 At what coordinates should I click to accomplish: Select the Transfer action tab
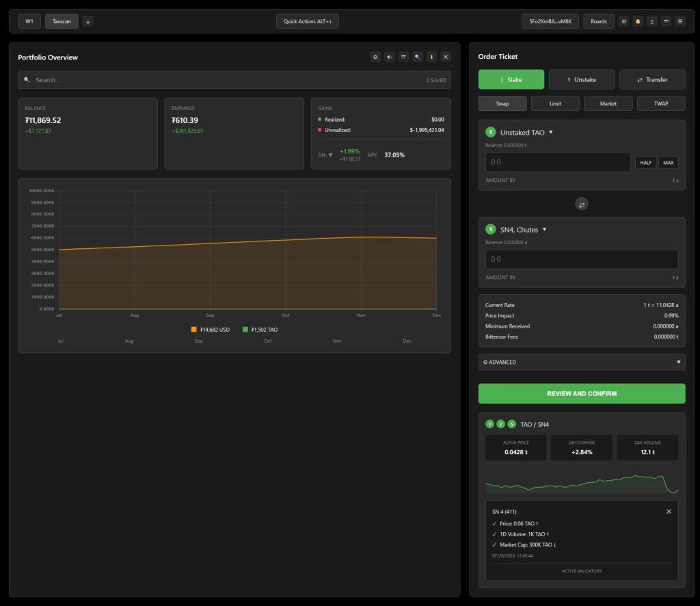[x=652, y=79]
